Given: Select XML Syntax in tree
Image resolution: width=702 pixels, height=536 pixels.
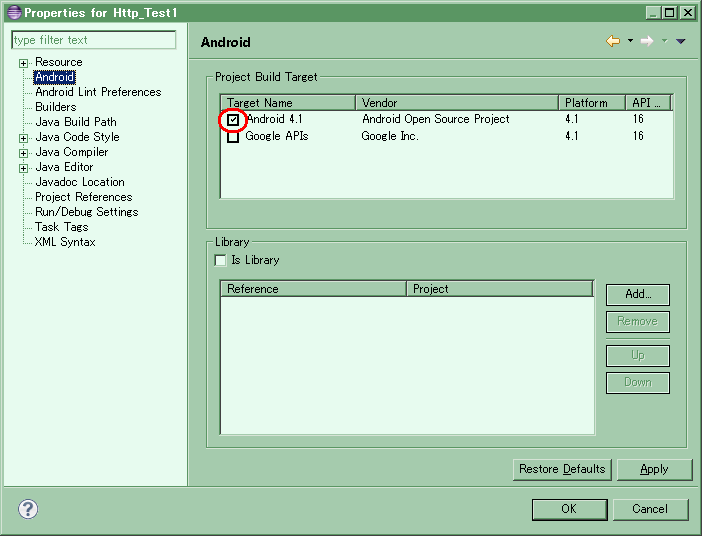Looking at the screenshot, I should 65,242.
